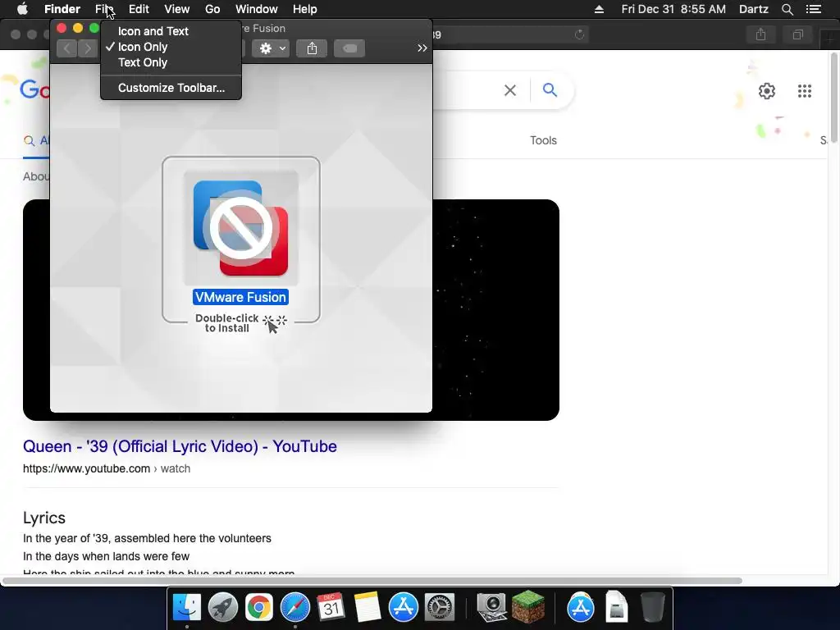This screenshot has height=630, width=840.
Task: Play the black video thumbnail in Google results
Action: point(495,309)
